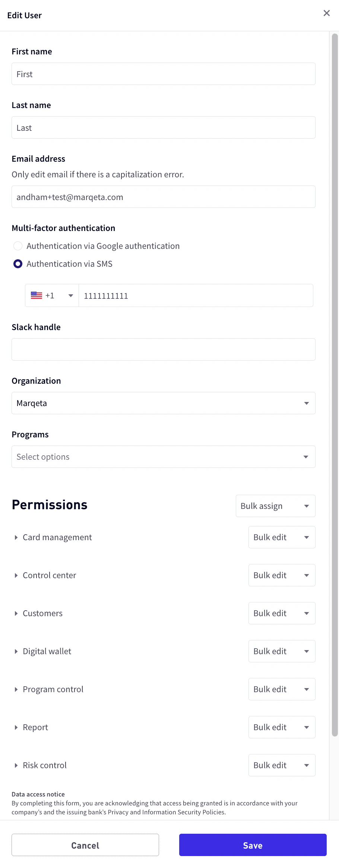This screenshot has width=339, height=868.
Task: Click the Save button
Action: coord(253,845)
